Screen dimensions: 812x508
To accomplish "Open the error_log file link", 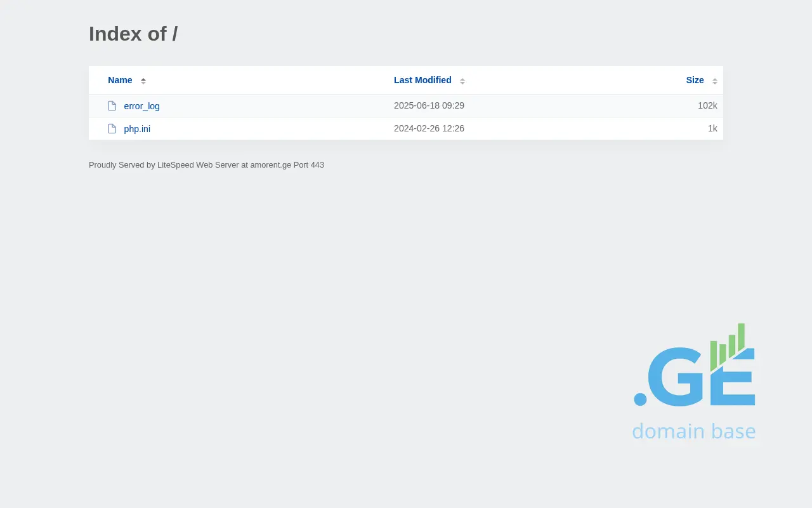I will (141, 106).
